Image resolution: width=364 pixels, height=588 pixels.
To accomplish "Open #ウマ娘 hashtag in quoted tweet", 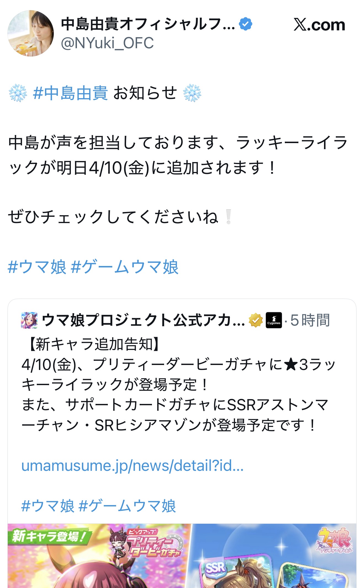I will 48,506.
